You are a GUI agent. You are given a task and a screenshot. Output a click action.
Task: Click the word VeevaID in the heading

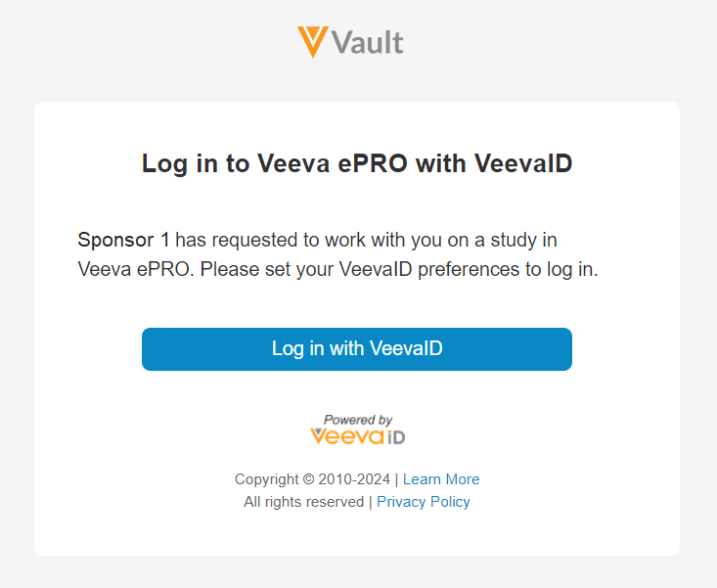pyautogui.click(x=523, y=164)
